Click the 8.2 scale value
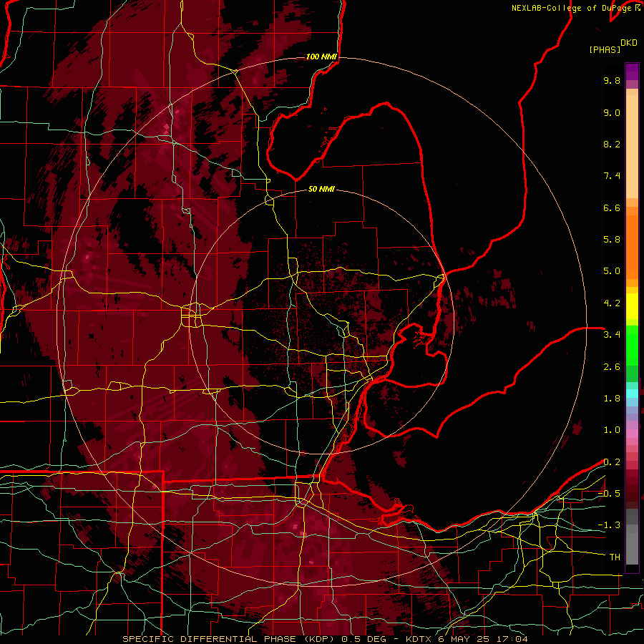 coord(612,144)
